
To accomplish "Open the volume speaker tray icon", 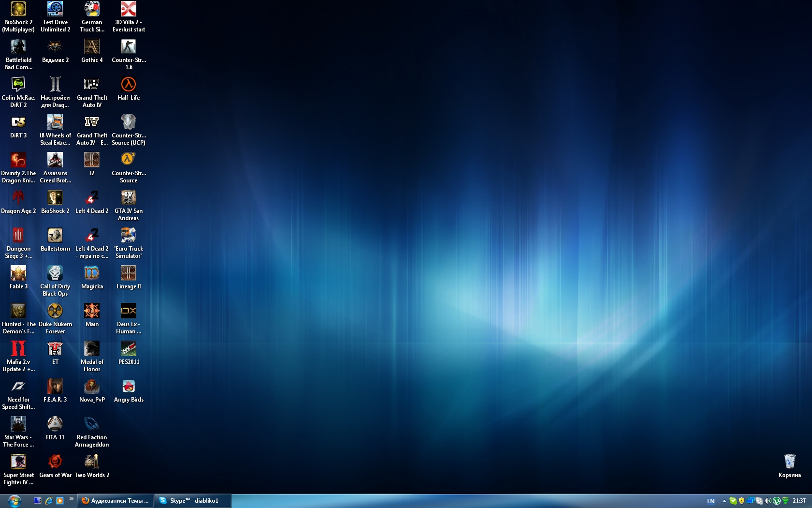I will tap(768, 501).
